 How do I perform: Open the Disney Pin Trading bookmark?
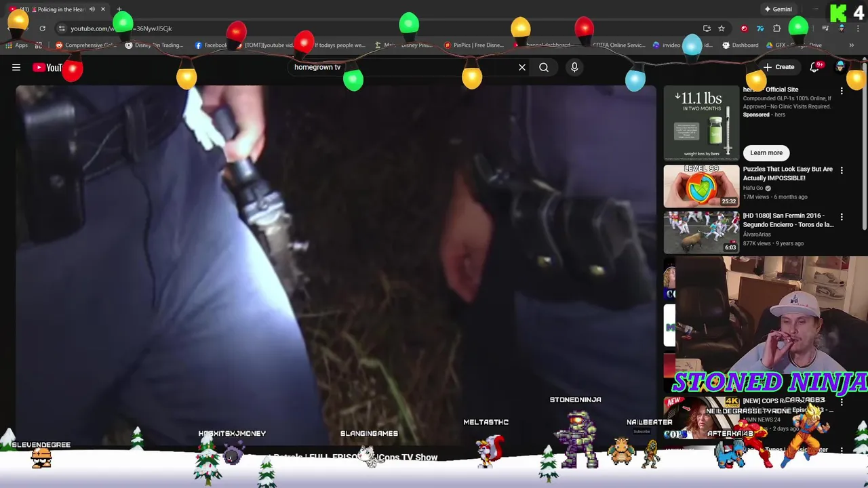click(x=154, y=45)
